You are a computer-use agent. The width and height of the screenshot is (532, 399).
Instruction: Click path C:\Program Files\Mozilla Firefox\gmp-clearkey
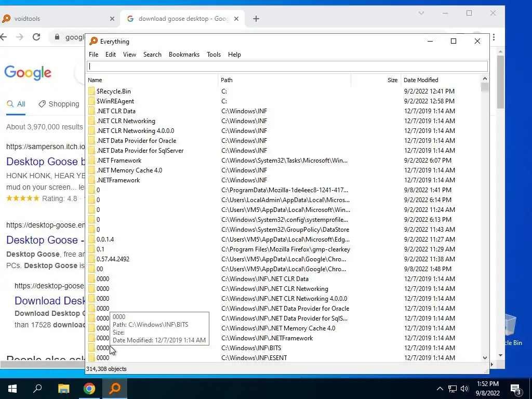(286, 249)
